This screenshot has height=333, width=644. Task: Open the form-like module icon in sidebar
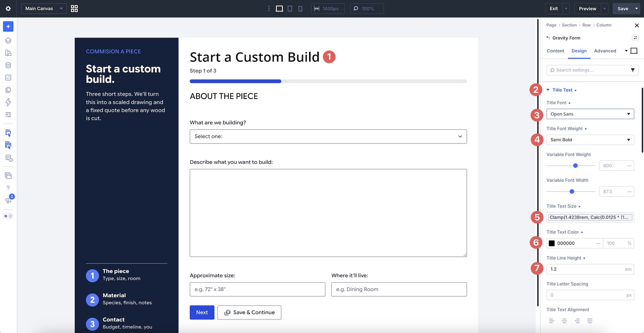[8, 78]
